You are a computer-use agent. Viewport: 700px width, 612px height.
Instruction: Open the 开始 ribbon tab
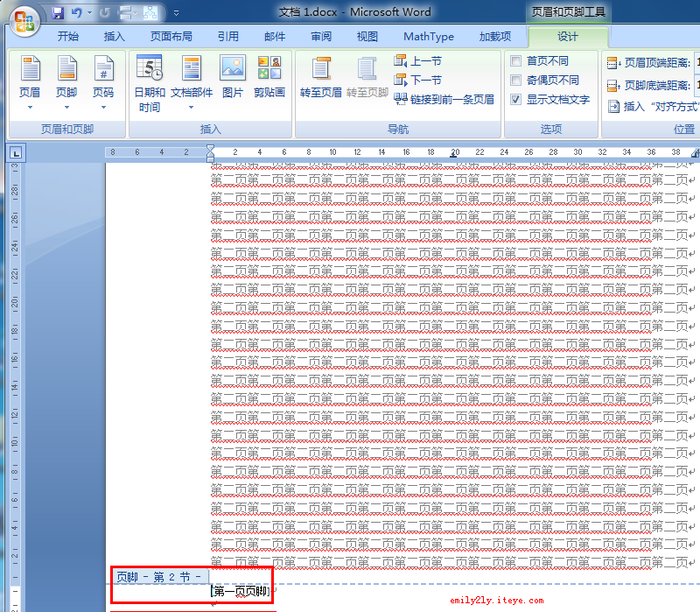pos(68,36)
